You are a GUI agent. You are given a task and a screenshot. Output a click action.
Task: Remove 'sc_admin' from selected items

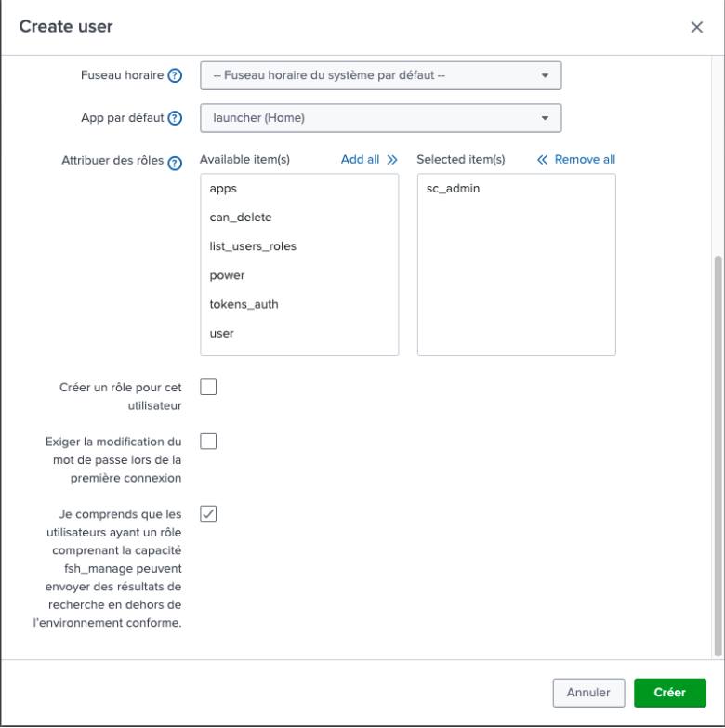click(454, 189)
